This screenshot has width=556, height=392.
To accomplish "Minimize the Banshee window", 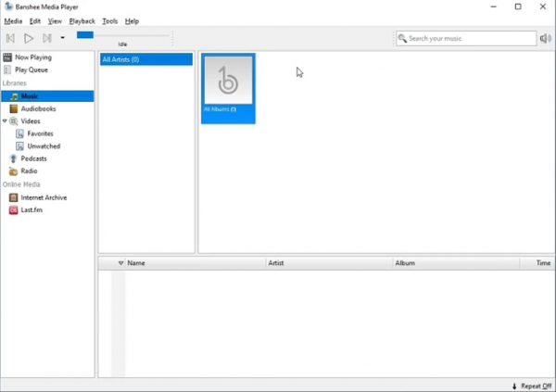I will click(x=493, y=6).
